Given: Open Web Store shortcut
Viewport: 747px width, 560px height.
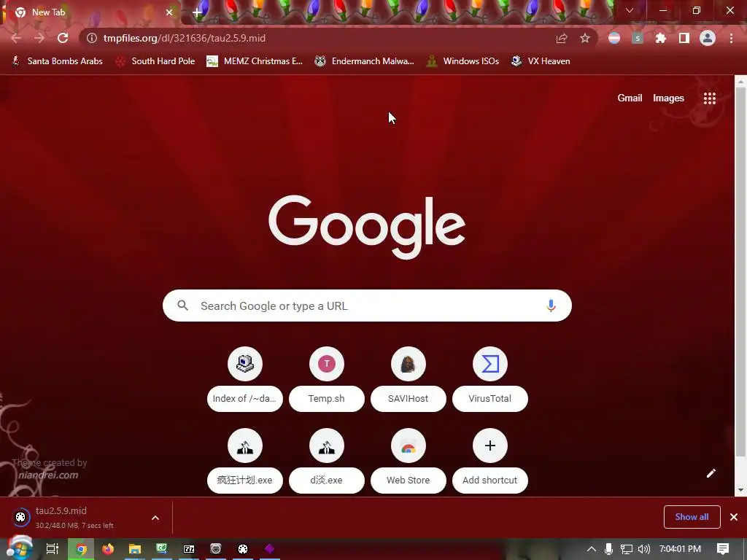Looking at the screenshot, I should 409,461.
